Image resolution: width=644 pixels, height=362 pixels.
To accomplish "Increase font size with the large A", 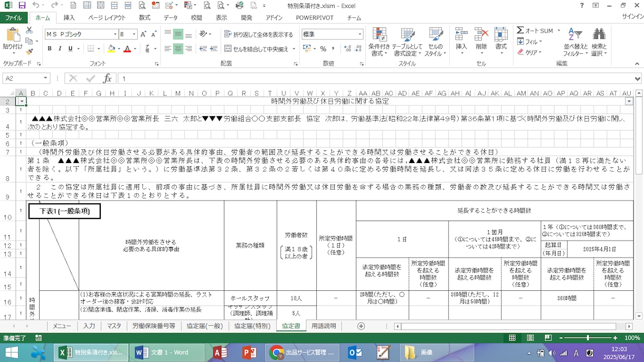I will [x=143, y=34].
